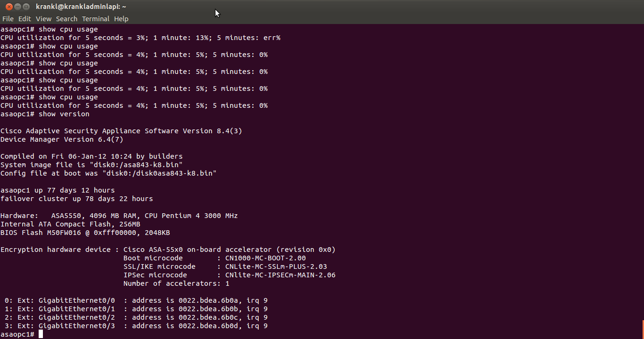Image resolution: width=644 pixels, height=339 pixels.
Task: Click 'failover cluster up 78 days 22 hours'
Action: (76, 199)
